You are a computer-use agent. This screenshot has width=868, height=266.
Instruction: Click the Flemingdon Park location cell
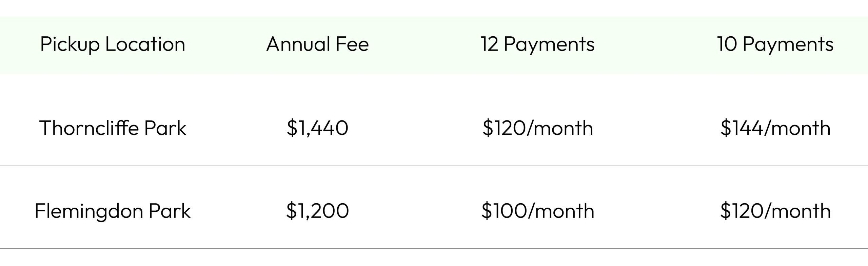click(113, 211)
